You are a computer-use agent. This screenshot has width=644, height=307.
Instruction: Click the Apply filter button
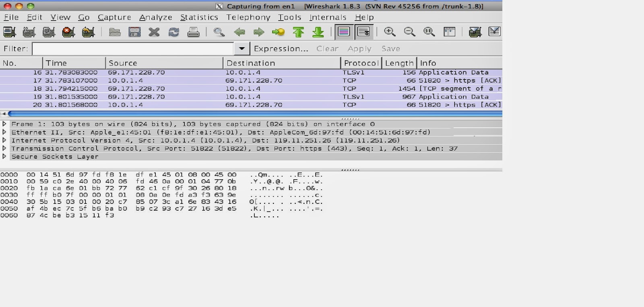(x=359, y=49)
